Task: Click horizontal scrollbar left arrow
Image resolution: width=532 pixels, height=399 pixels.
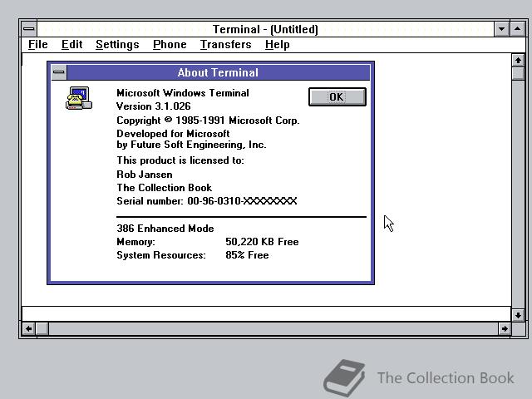Action: click(29, 328)
